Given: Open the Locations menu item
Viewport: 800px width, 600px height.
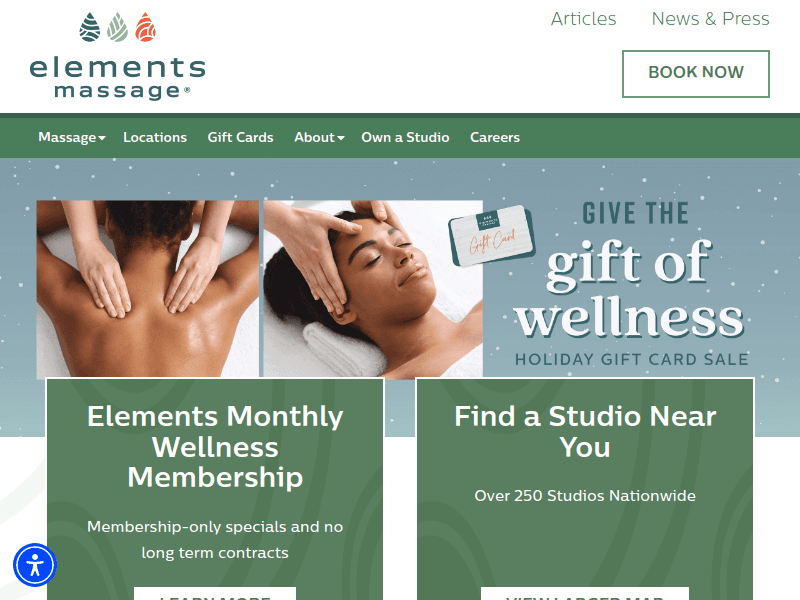Looking at the screenshot, I should [155, 137].
